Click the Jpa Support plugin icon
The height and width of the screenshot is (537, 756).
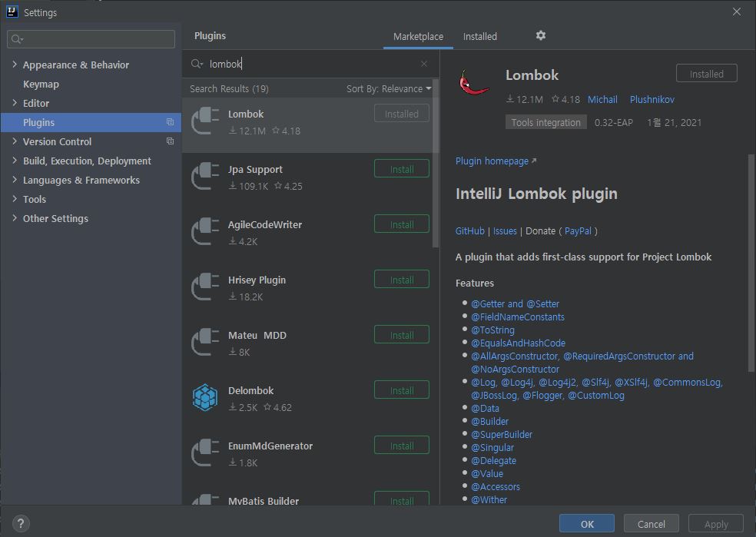point(205,177)
